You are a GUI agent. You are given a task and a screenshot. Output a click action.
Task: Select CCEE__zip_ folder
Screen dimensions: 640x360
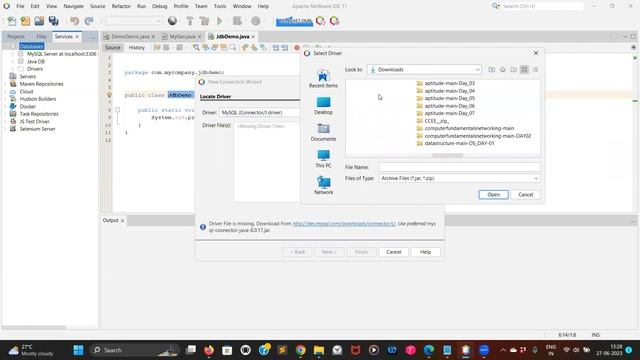click(432, 121)
